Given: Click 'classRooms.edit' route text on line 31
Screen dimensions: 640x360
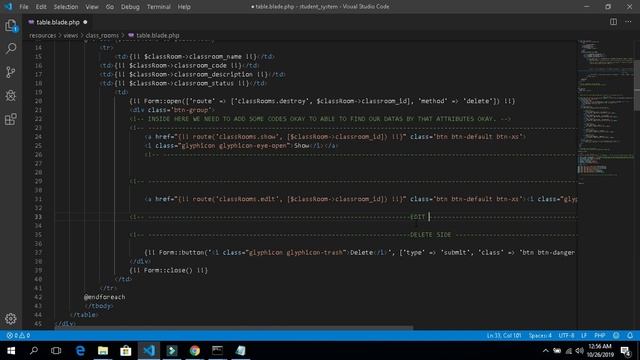Looking at the screenshot, I should point(248,199).
